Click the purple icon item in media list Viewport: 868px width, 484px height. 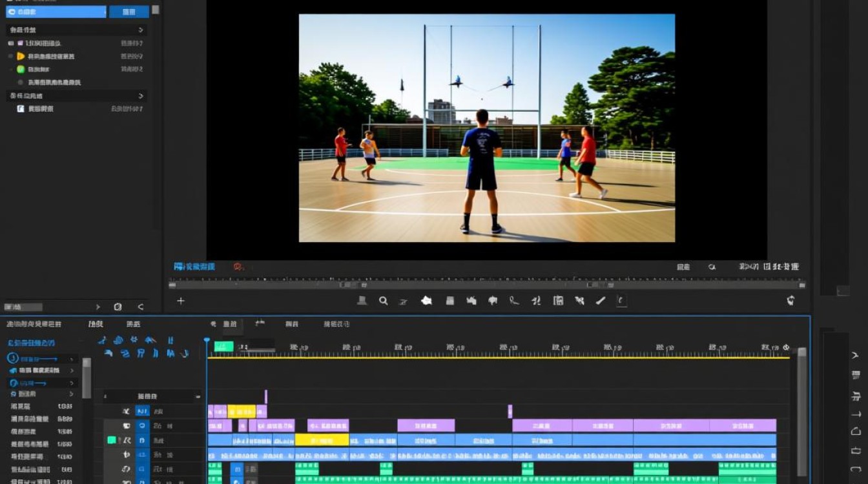click(21, 43)
